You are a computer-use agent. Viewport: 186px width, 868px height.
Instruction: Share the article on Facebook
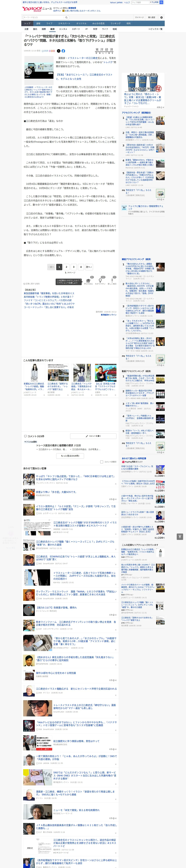point(63,51)
